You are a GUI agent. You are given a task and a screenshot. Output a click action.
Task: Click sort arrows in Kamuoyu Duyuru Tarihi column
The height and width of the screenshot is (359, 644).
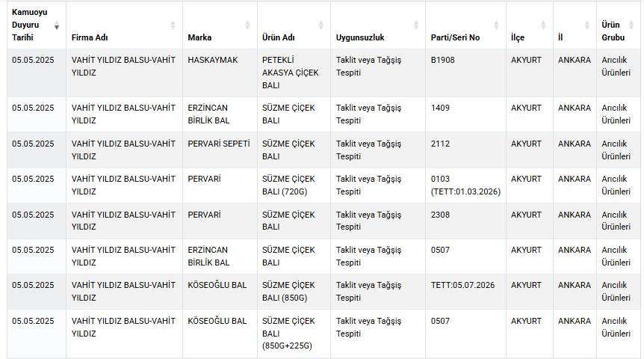57,25
